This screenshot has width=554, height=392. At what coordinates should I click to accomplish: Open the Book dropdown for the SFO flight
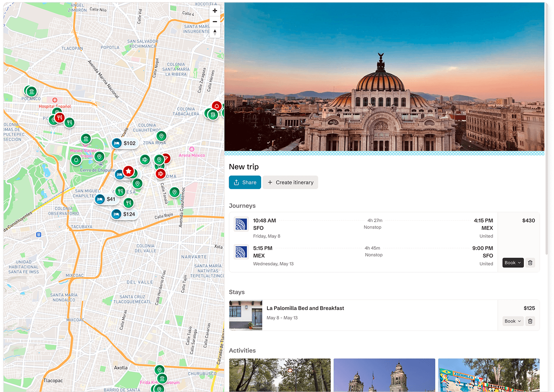513,262
